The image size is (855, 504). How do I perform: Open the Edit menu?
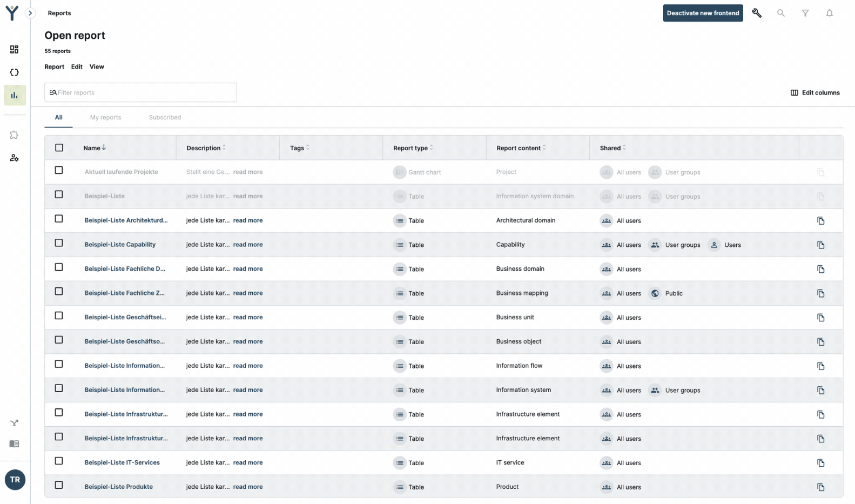tap(77, 67)
